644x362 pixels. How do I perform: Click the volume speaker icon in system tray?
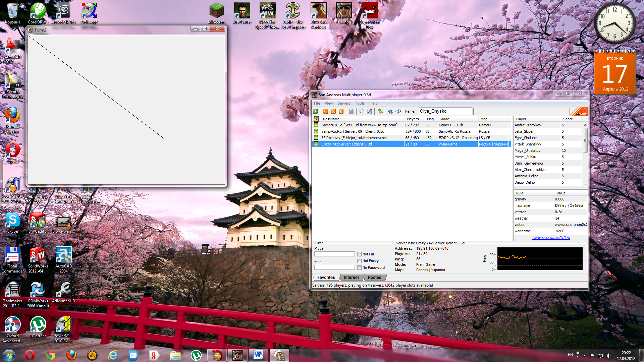tap(608, 355)
